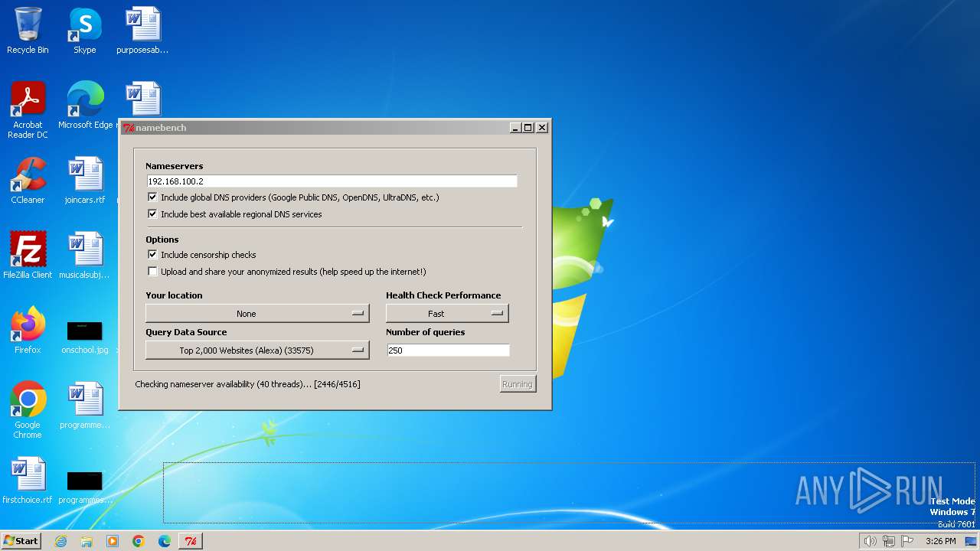The height and width of the screenshot is (551, 980).
Task: Select namebench taskbar button
Action: point(191,541)
